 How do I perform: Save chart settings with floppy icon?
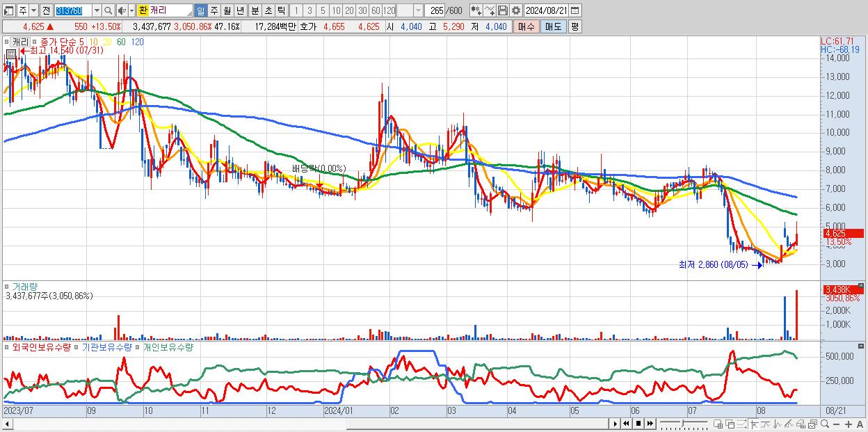[x=503, y=10]
